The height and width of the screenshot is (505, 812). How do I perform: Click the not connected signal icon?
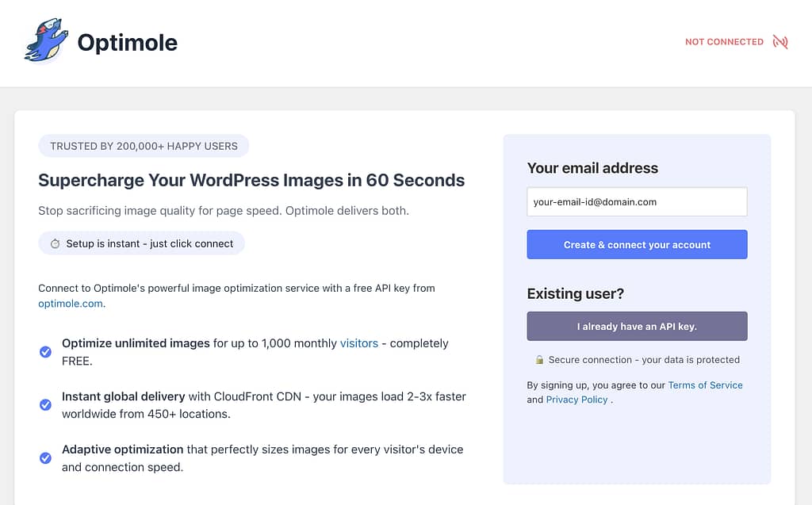pos(780,41)
